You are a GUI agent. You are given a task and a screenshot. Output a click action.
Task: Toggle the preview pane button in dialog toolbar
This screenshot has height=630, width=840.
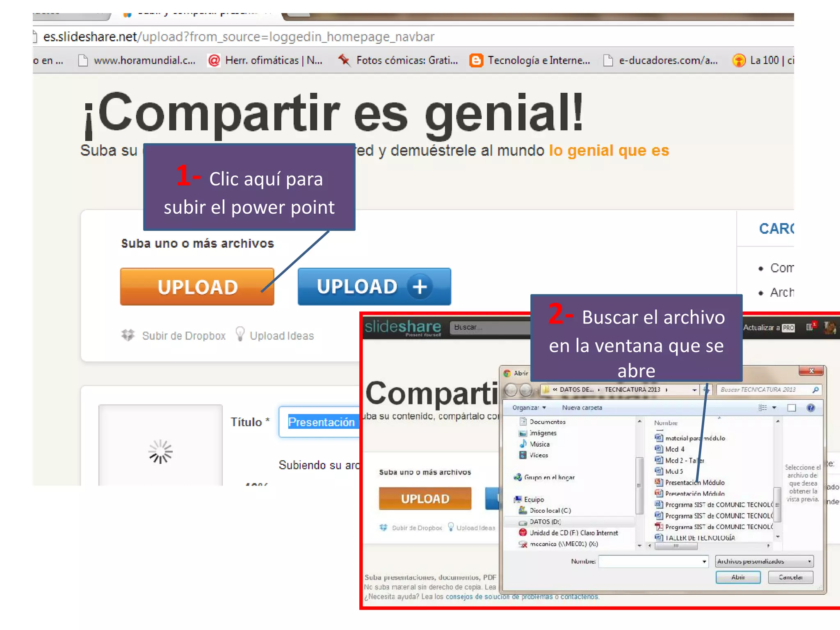coord(792,408)
